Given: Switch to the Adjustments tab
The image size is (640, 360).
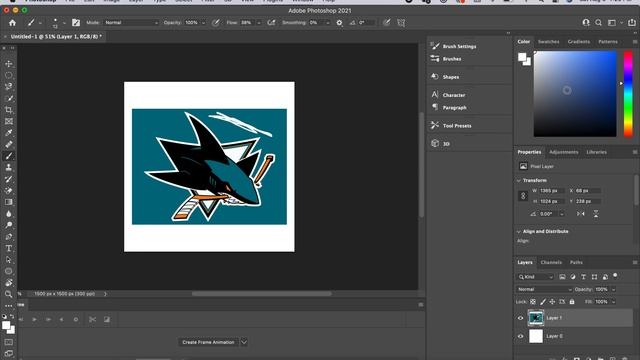Looking at the screenshot, I should pyautogui.click(x=563, y=152).
